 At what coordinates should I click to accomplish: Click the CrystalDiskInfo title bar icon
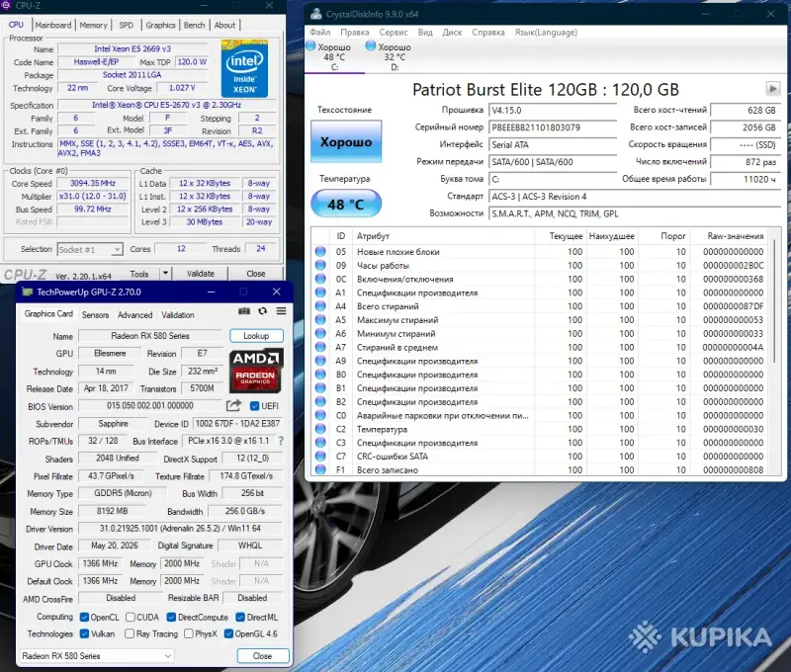click(315, 14)
